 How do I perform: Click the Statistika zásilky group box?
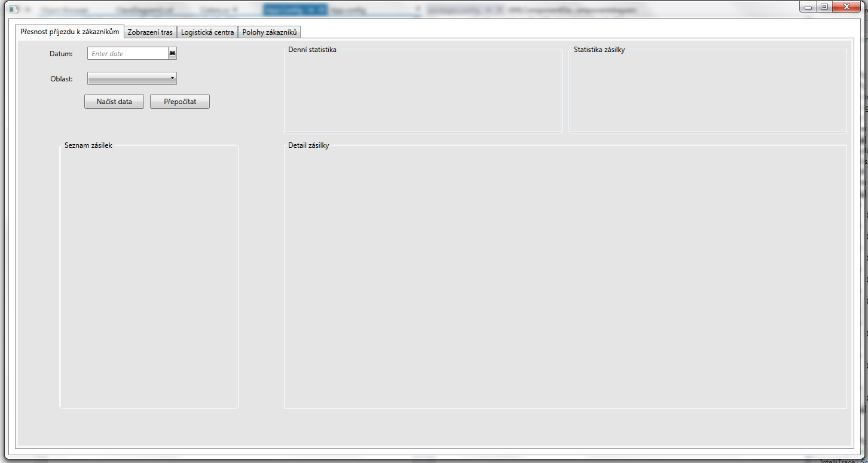click(x=708, y=90)
